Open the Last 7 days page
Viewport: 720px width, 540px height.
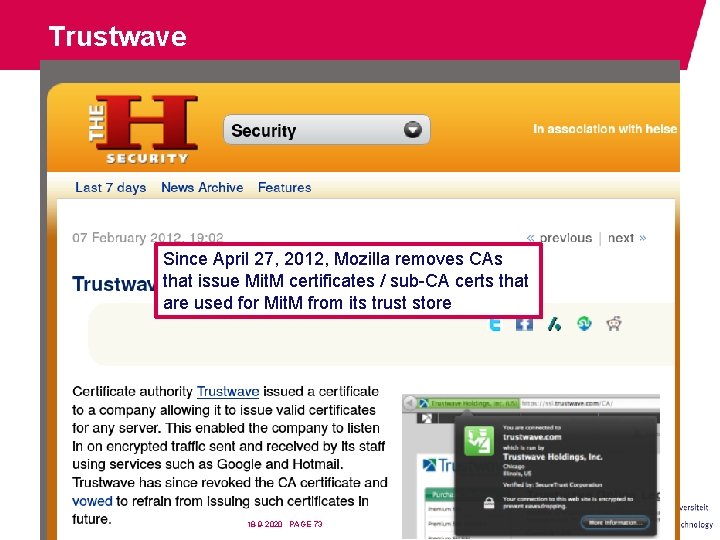pos(111,187)
